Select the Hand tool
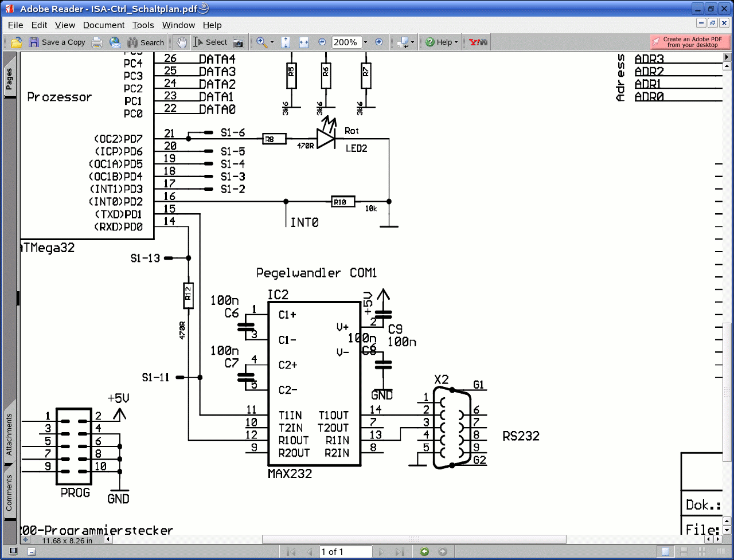Viewport: 734px width, 560px height. point(182,42)
